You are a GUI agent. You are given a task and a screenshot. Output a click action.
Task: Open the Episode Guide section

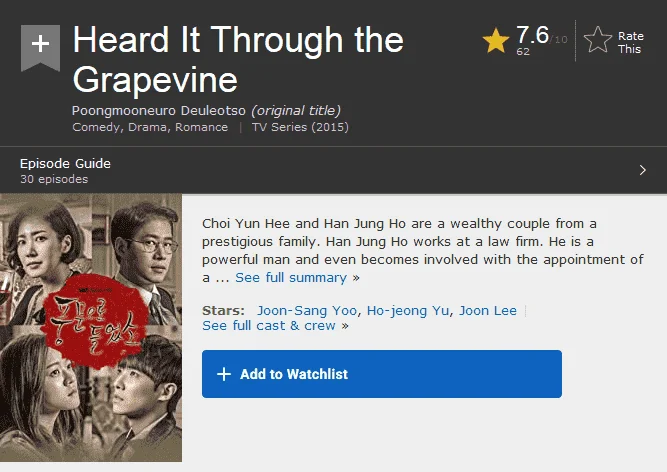65,163
